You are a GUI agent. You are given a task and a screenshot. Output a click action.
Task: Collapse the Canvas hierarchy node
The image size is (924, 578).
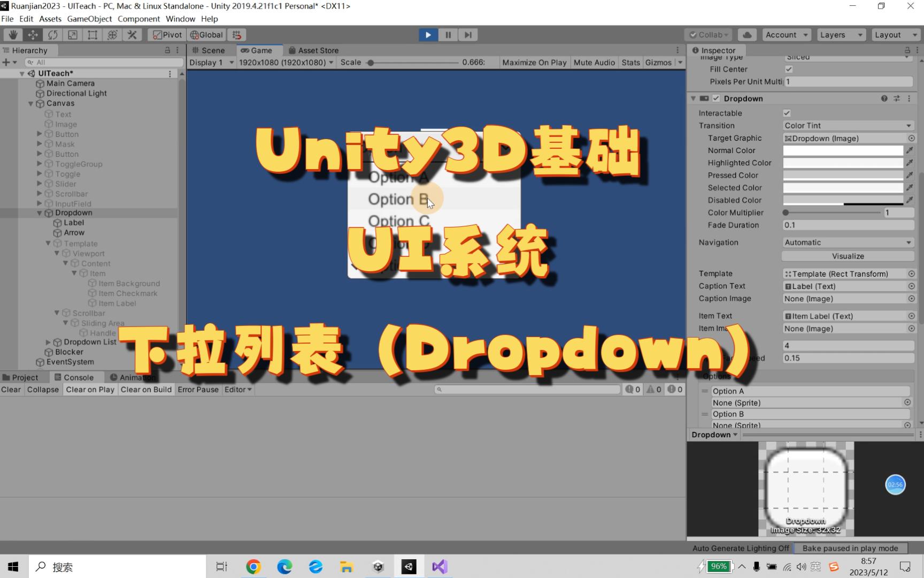[30, 104]
